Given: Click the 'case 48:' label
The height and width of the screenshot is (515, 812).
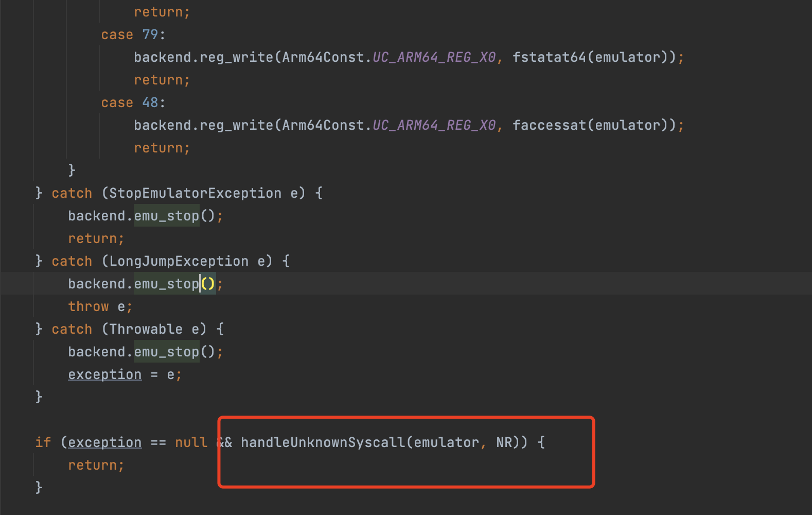Looking at the screenshot, I should coord(133,102).
